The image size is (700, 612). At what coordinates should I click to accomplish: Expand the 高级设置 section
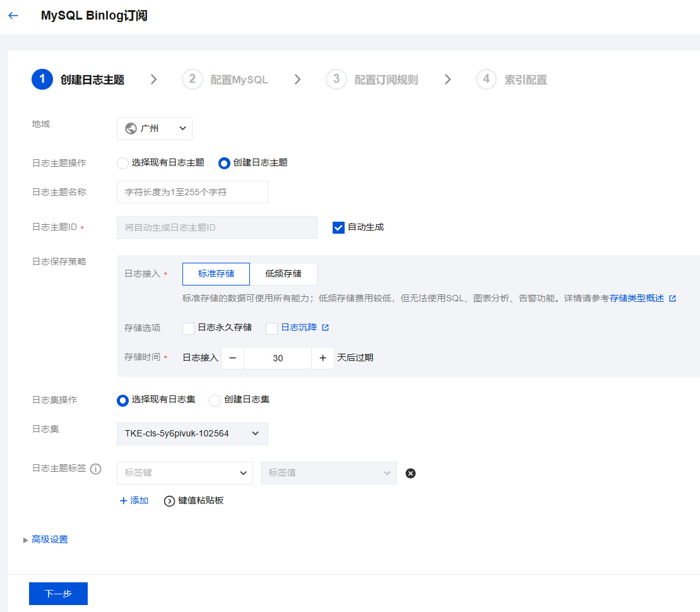point(49,540)
